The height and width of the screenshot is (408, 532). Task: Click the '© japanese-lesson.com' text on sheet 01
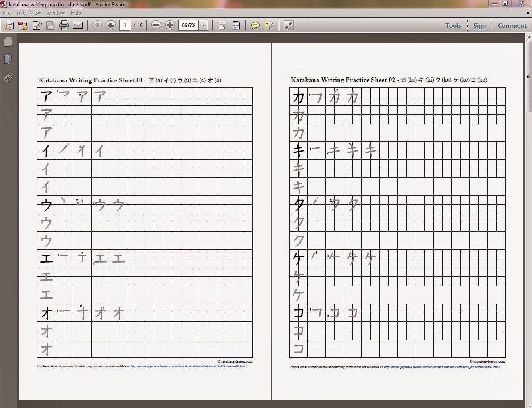coord(235,361)
